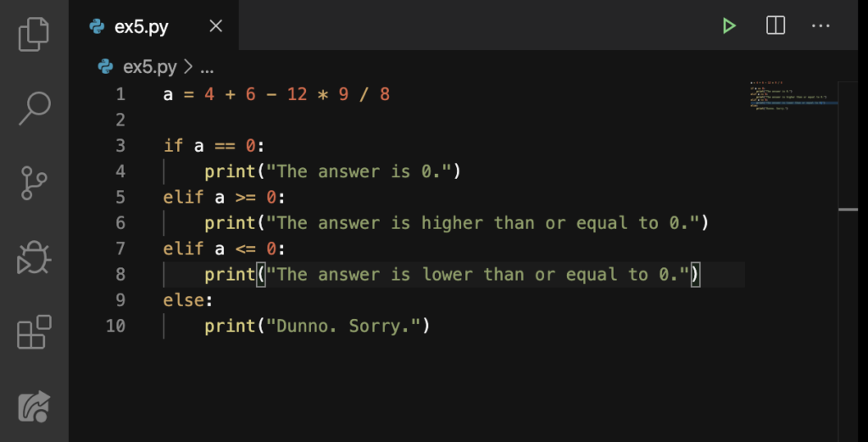Run Python file with the play button
Screen dimensions: 868x442
[x=729, y=25]
